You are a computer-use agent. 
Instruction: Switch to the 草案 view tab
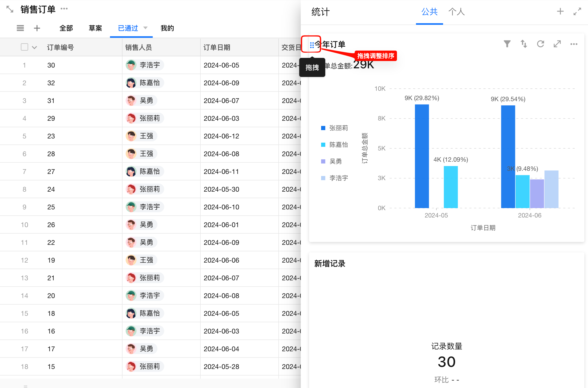pyautogui.click(x=95, y=28)
